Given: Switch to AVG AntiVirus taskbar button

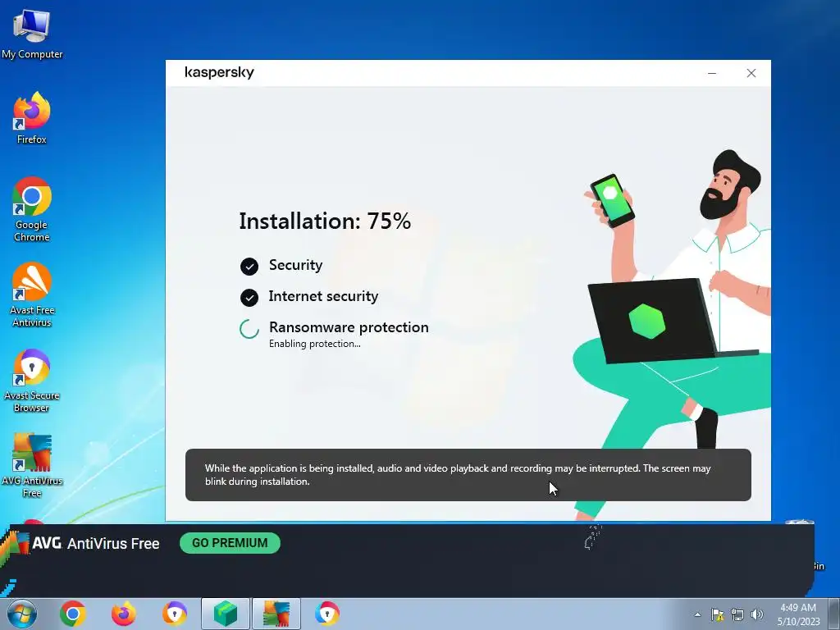Looking at the screenshot, I should coord(276,614).
